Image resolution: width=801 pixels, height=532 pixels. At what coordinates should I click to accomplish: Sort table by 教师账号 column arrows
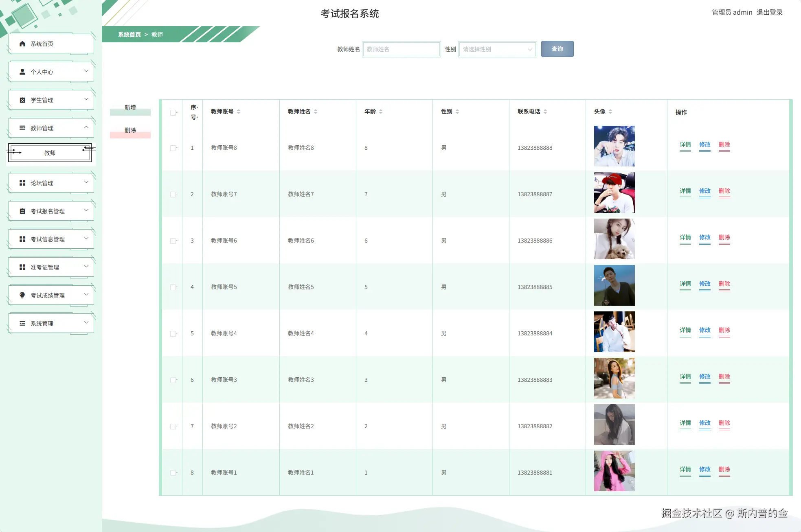click(x=239, y=112)
